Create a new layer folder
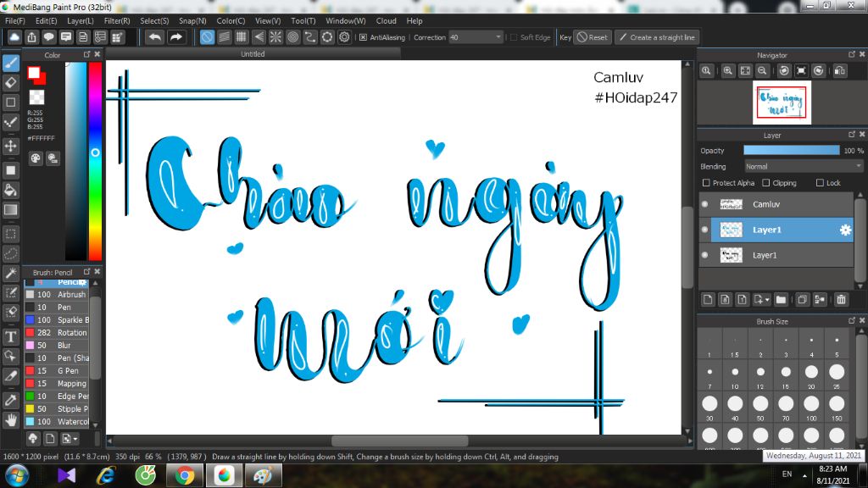868x488 pixels. click(x=781, y=299)
